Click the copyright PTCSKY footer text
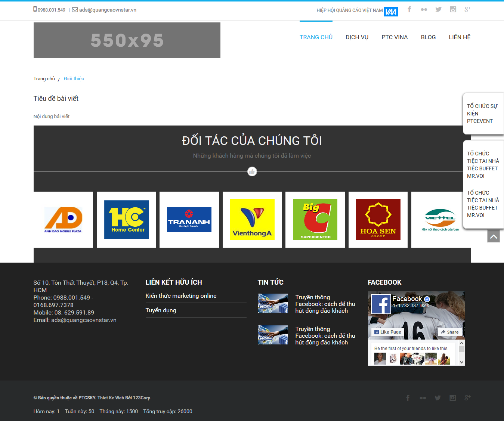This screenshot has height=421, width=504. click(92, 398)
